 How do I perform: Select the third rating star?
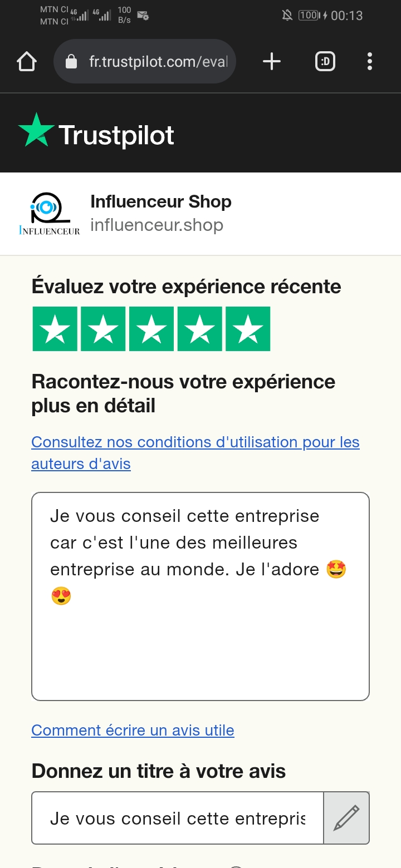click(151, 329)
